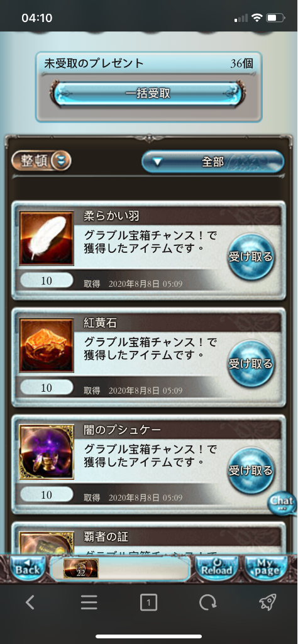Image resolution: width=298 pixels, height=644 pixels.
Task: Tap the browser reload circular arrow
Action: point(207,602)
